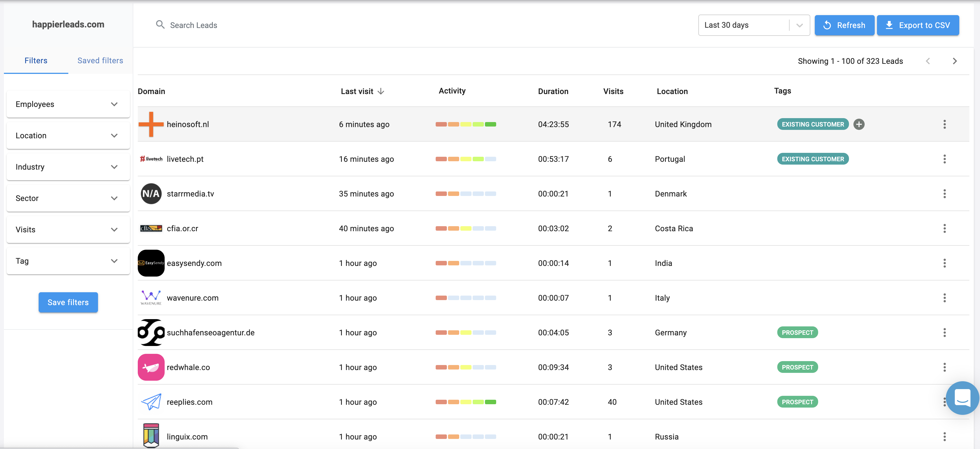Click the EasySendy logo icon
980x449 pixels.
click(151, 263)
